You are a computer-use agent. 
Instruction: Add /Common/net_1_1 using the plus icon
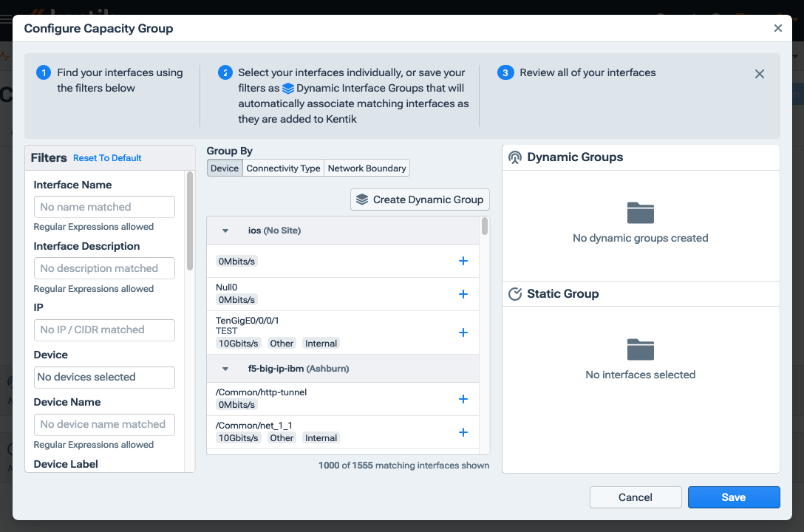coord(463,432)
